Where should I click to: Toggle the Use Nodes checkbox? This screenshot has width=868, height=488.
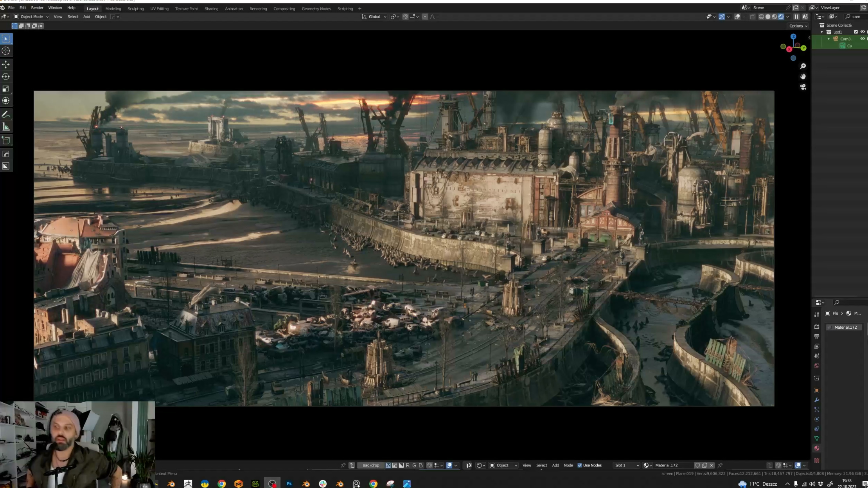tap(580, 465)
